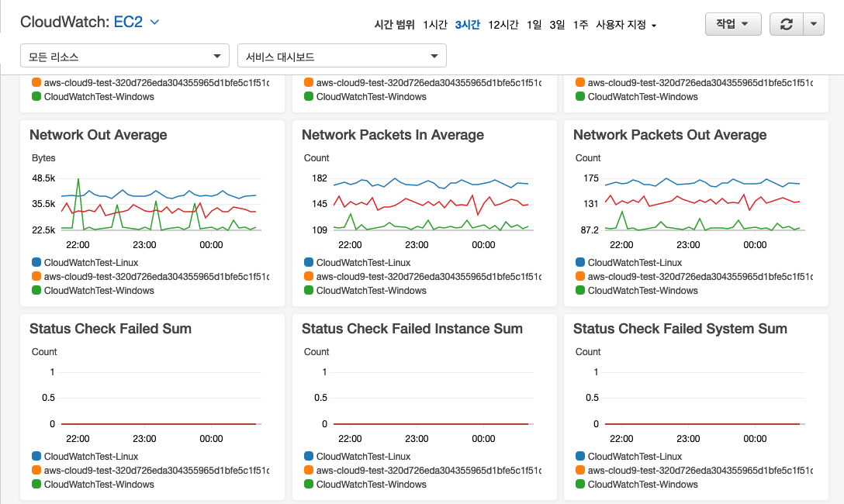Open the CloudWatch EC2 service switcher chevron
This screenshot has height=504, width=844.
[x=154, y=22]
